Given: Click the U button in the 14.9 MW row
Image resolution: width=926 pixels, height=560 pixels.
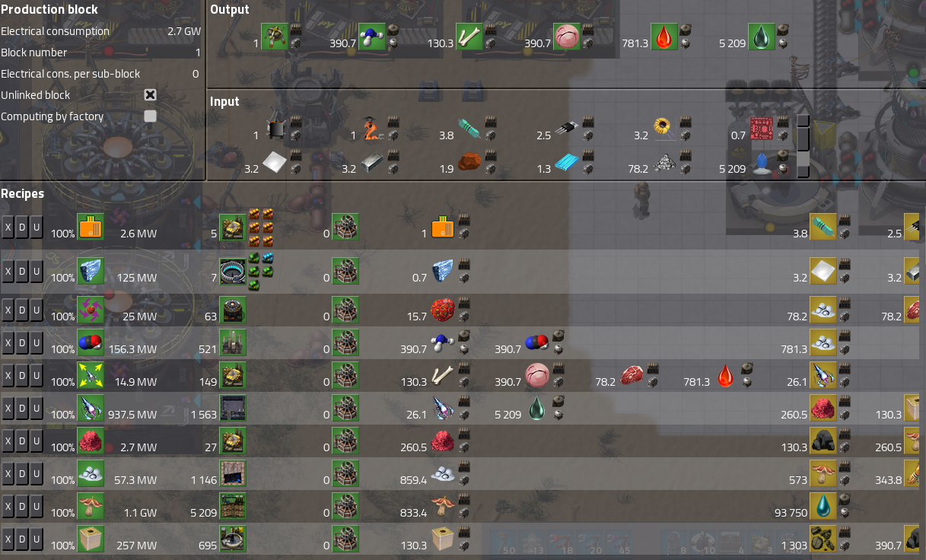Looking at the screenshot, I should tap(36, 375).
